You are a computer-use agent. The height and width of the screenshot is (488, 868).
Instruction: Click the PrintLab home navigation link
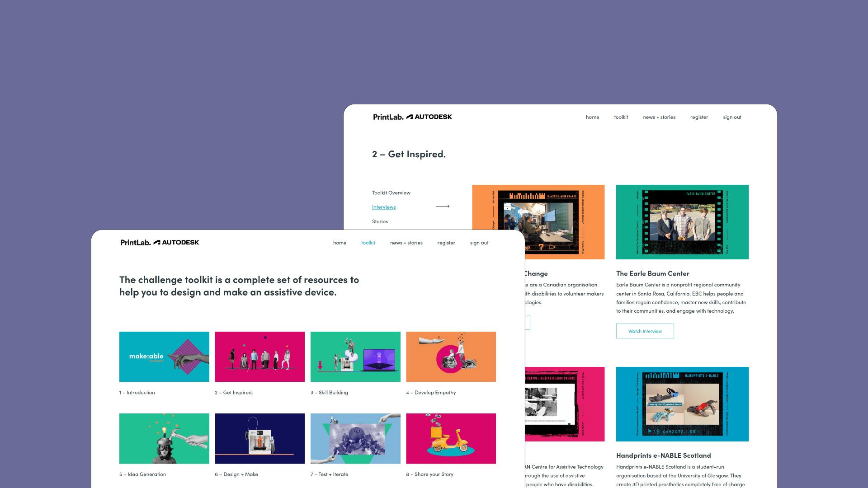(x=339, y=243)
